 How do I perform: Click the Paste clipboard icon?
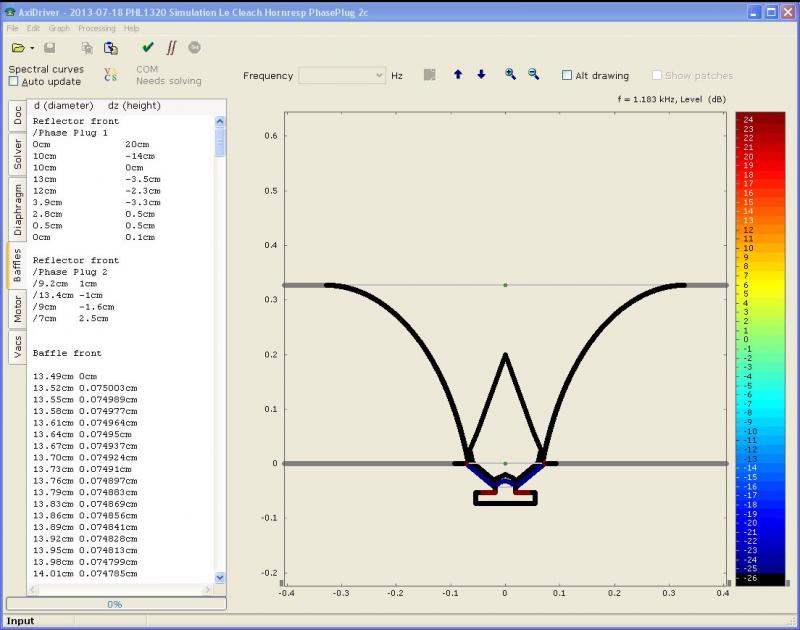111,48
